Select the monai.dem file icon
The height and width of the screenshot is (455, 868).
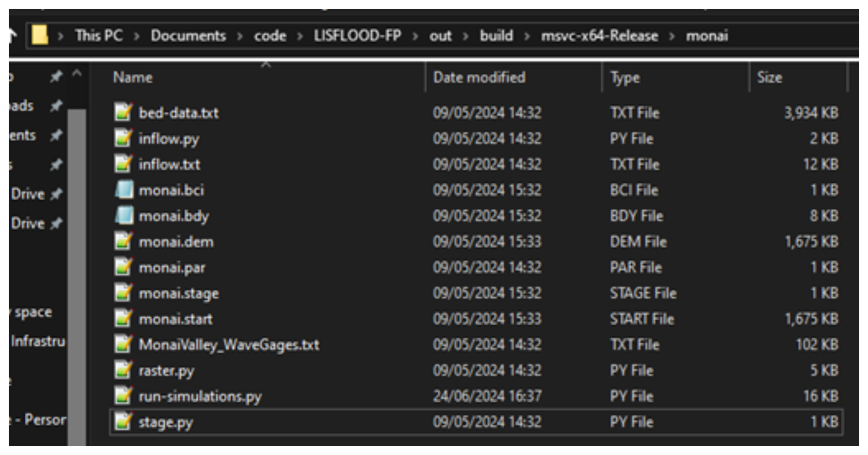click(123, 242)
